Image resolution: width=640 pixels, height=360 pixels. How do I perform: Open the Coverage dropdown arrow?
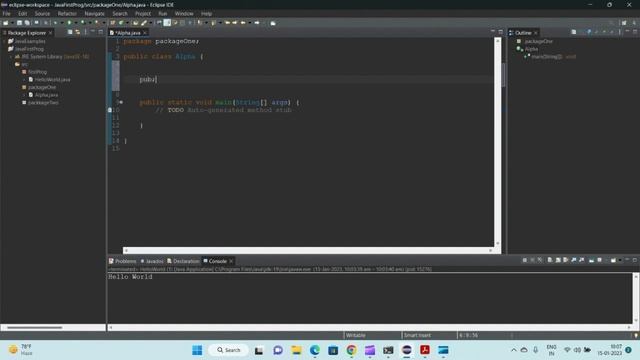click(x=90, y=23)
